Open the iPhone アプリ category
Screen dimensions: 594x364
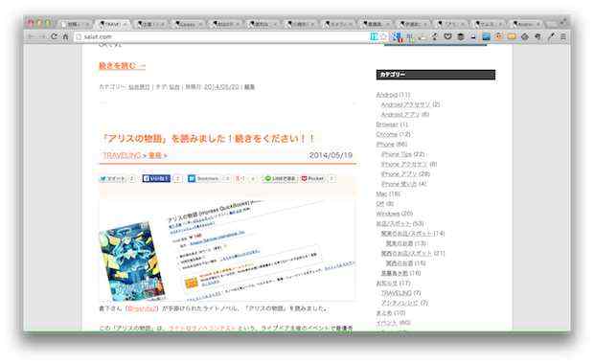[x=399, y=173]
